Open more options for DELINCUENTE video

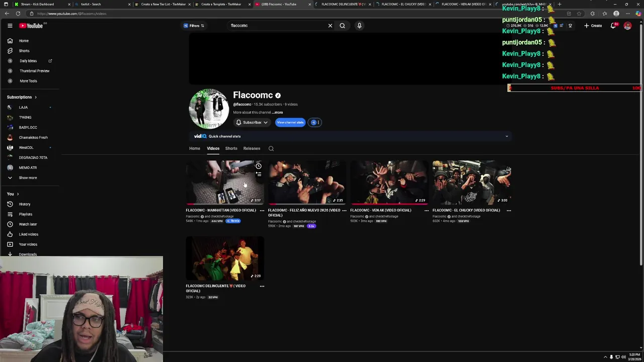coord(262,286)
